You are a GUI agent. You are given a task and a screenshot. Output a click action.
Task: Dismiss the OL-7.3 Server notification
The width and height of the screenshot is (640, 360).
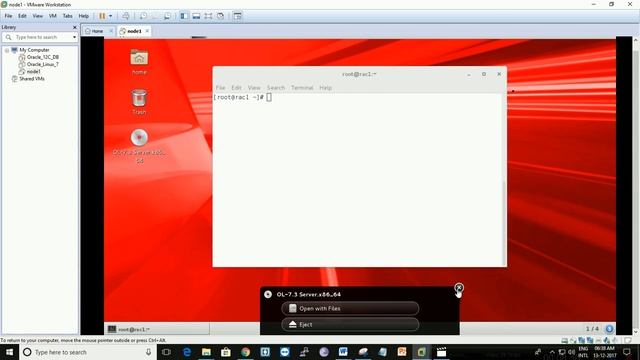(459, 288)
